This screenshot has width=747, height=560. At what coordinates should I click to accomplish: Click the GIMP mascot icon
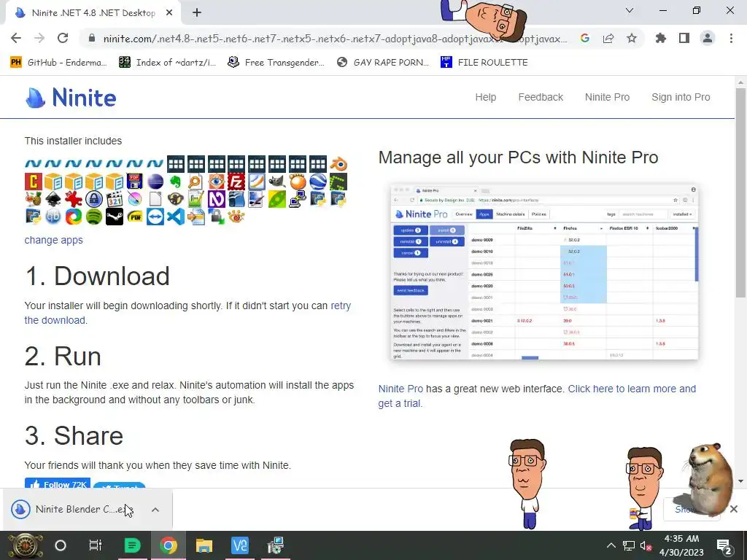(277, 182)
